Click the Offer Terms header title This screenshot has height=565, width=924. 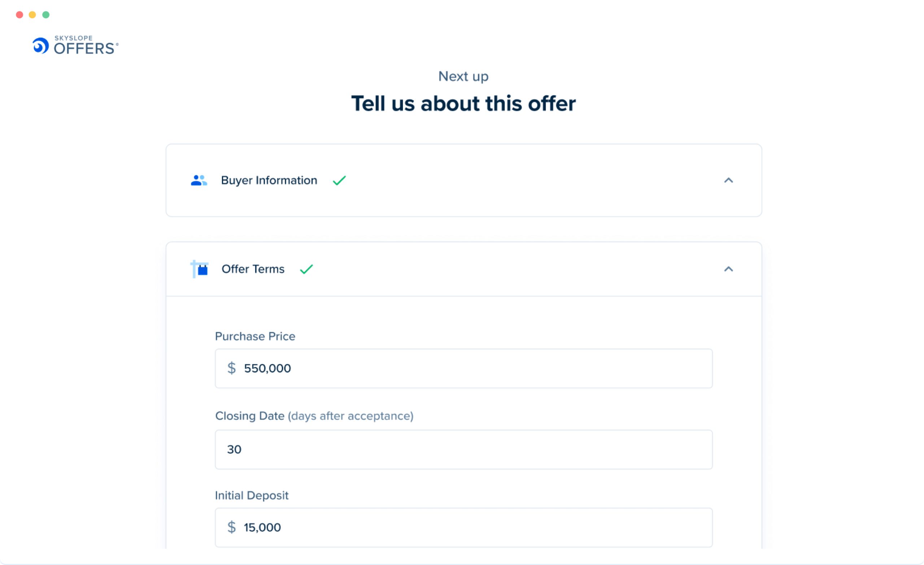[x=253, y=269]
